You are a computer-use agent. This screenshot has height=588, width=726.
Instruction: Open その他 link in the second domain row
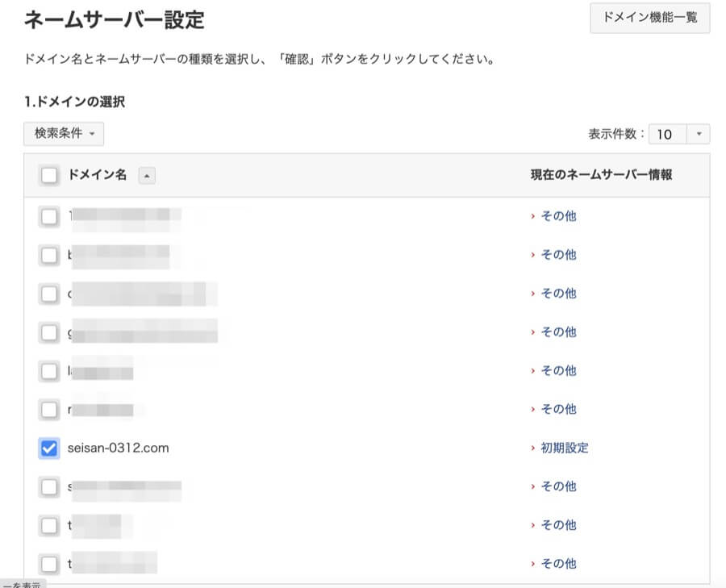point(558,255)
